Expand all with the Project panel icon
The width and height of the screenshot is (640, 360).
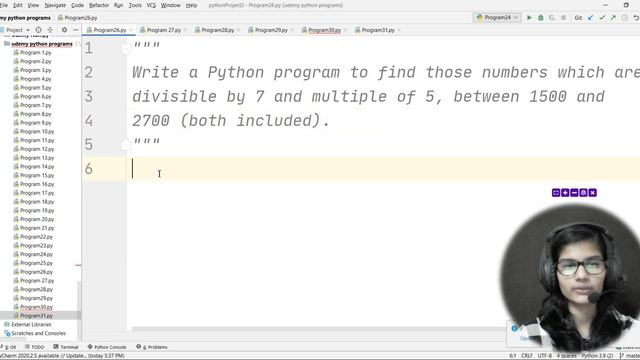50,30
